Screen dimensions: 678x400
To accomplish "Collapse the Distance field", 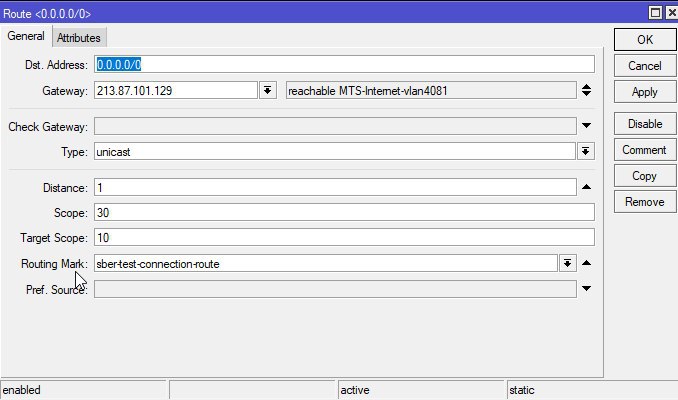I will 586,187.
